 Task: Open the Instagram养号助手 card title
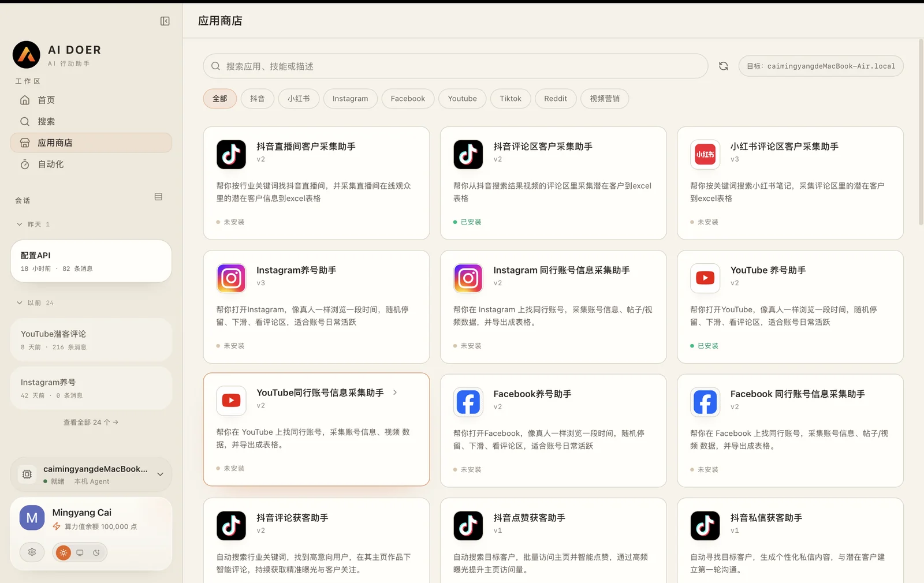(296, 270)
